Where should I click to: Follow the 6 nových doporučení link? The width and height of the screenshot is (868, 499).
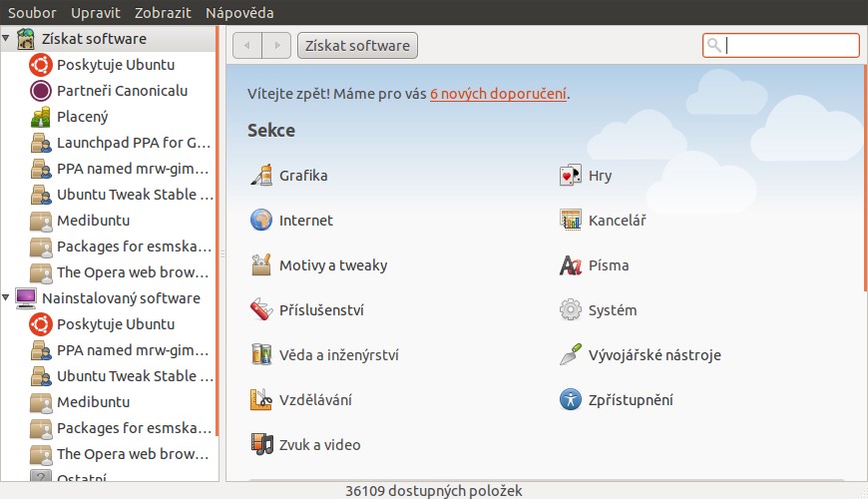click(x=499, y=94)
